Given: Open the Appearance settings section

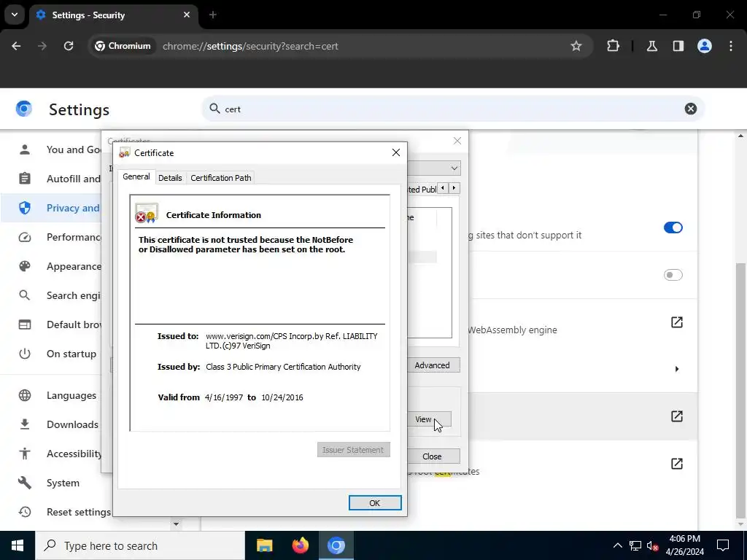Looking at the screenshot, I should pyautogui.click(x=59, y=266).
